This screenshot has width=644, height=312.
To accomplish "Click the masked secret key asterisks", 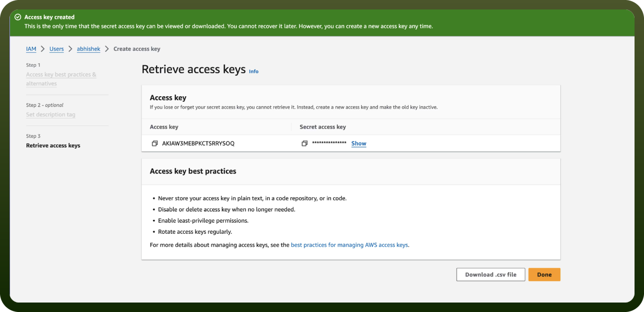I will pos(329,144).
